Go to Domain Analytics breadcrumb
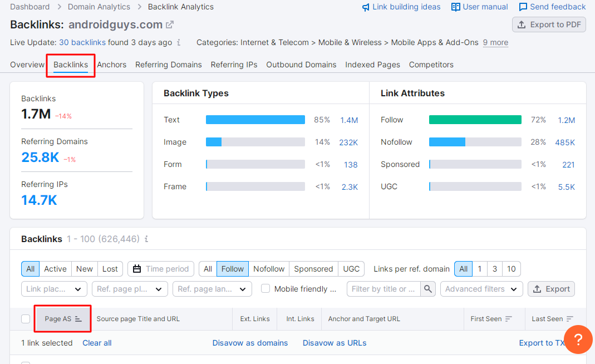This screenshot has width=595, height=364. point(99,7)
